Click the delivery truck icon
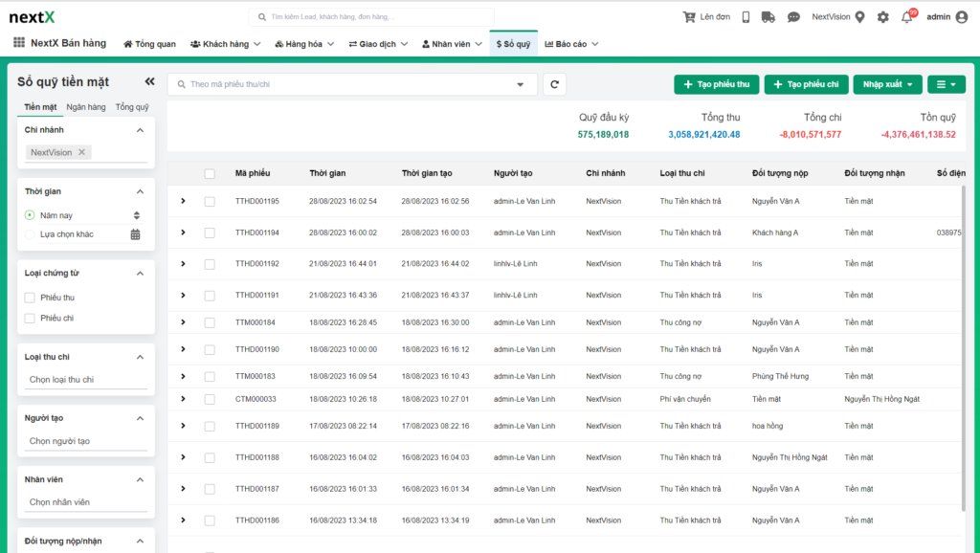Image resolution: width=980 pixels, height=553 pixels. [768, 17]
